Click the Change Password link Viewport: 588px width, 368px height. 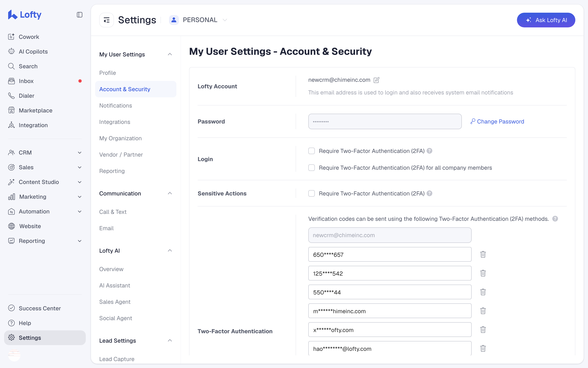point(497,121)
